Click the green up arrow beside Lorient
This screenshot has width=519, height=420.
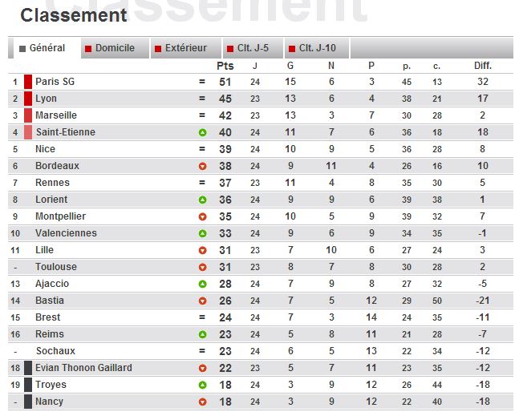pyautogui.click(x=203, y=200)
